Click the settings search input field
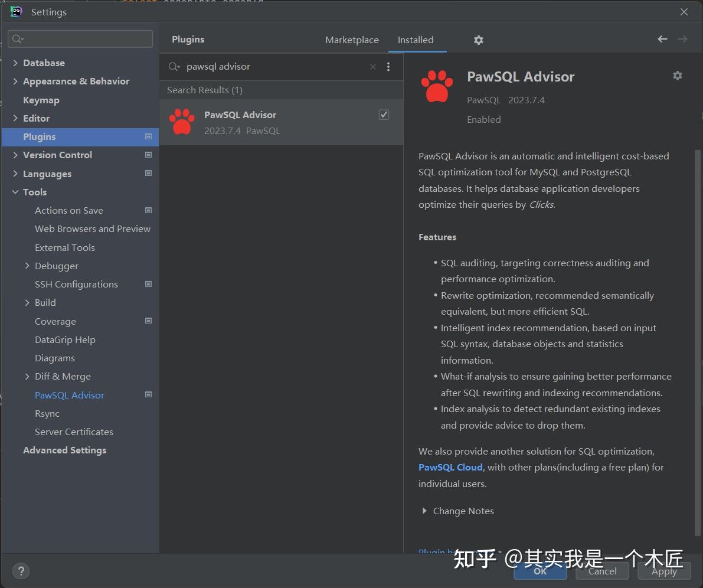The image size is (703, 588). pos(80,38)
